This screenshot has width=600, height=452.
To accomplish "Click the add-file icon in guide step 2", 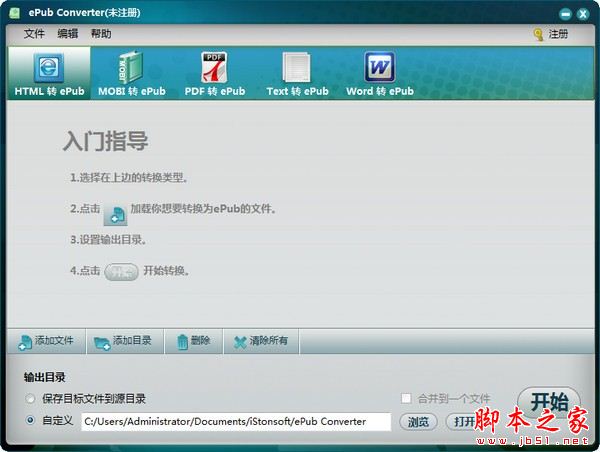I will pos(115,214).
